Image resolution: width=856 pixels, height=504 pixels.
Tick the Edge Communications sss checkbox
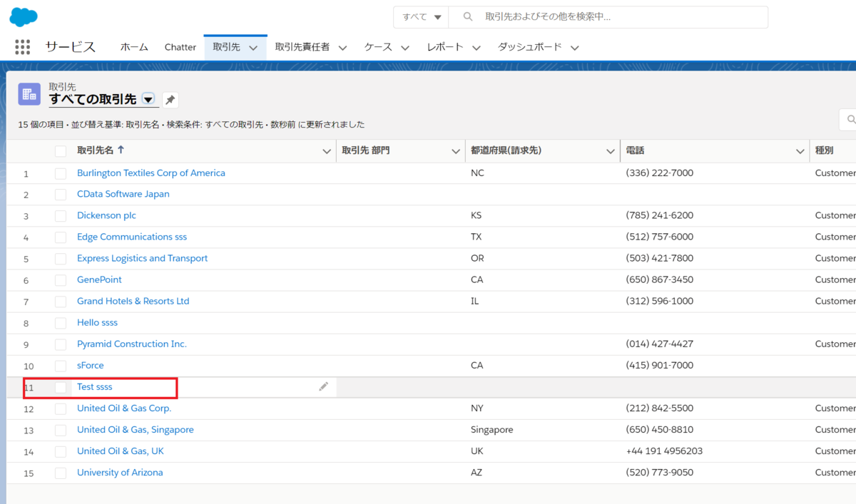coord(61,237)
